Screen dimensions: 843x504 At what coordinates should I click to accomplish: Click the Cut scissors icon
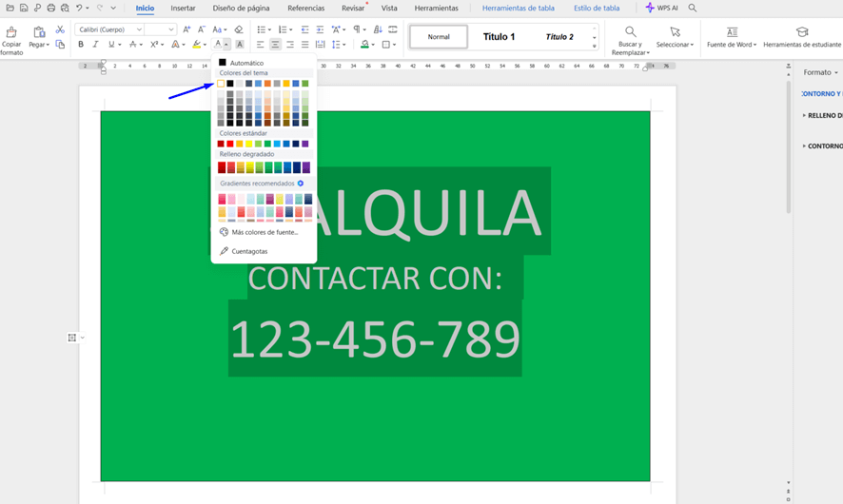click(60, 29)
